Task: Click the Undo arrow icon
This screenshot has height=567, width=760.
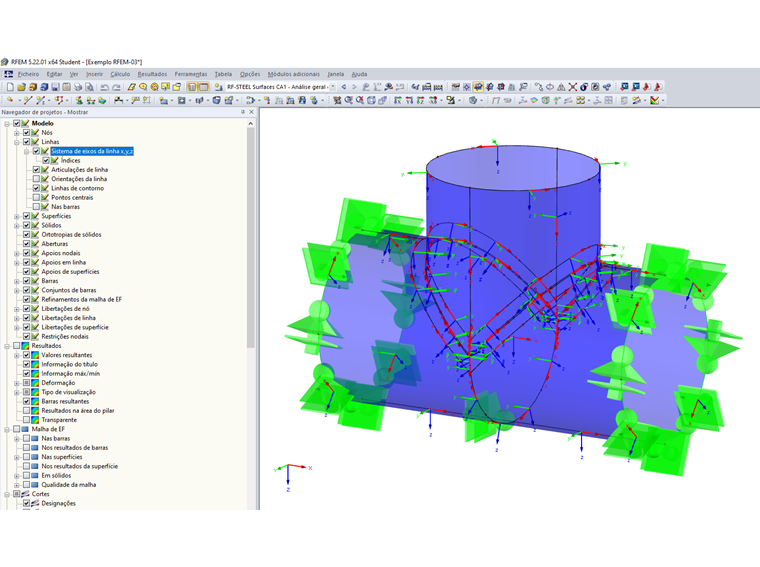Action: tap(105, 87)
